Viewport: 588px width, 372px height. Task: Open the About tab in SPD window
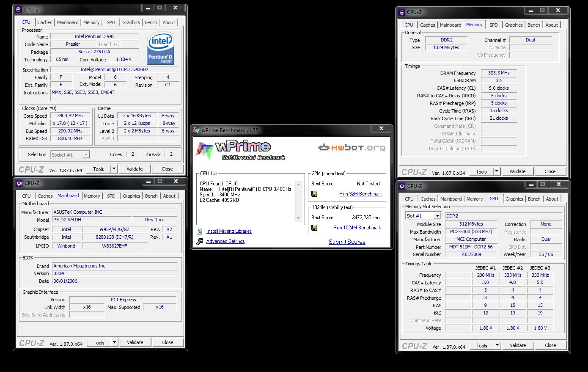552,199
